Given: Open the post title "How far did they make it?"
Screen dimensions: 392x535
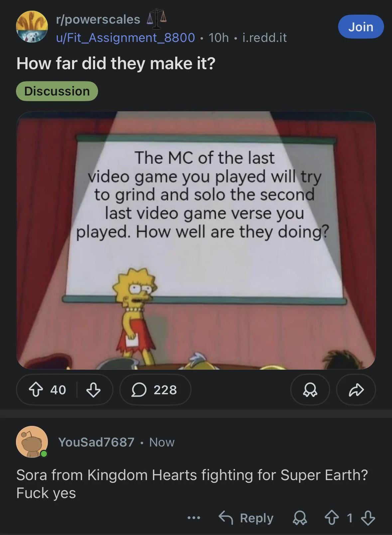Looking at the screenshot, I should pyautogui.click(x=116, y=63).
